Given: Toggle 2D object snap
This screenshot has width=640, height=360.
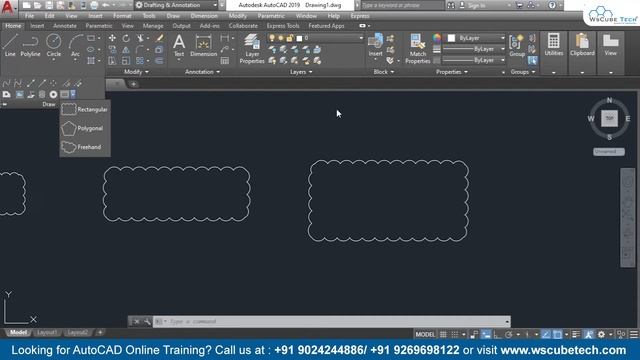Looking at the screenshot, I should click(x=557, y=334).
